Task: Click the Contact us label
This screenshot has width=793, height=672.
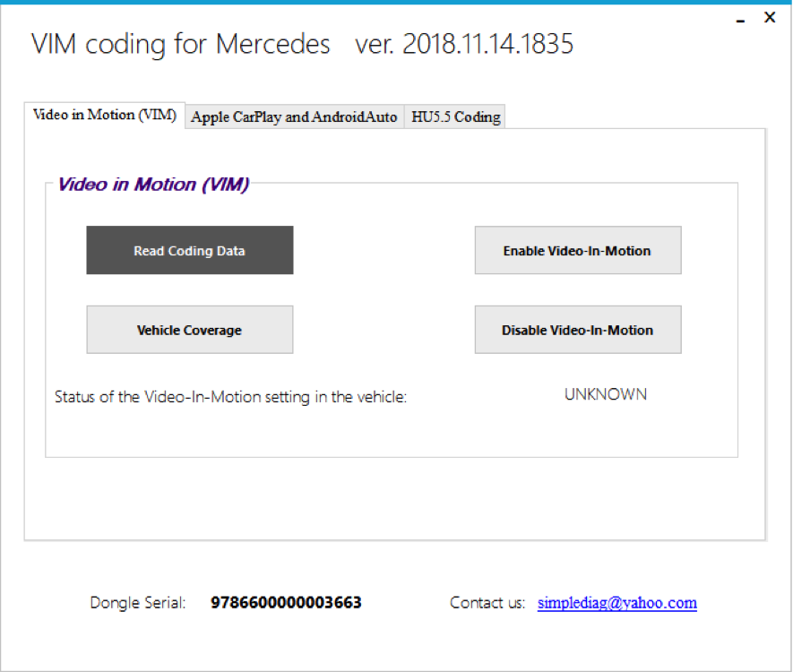Action: (x=487, y=603)
